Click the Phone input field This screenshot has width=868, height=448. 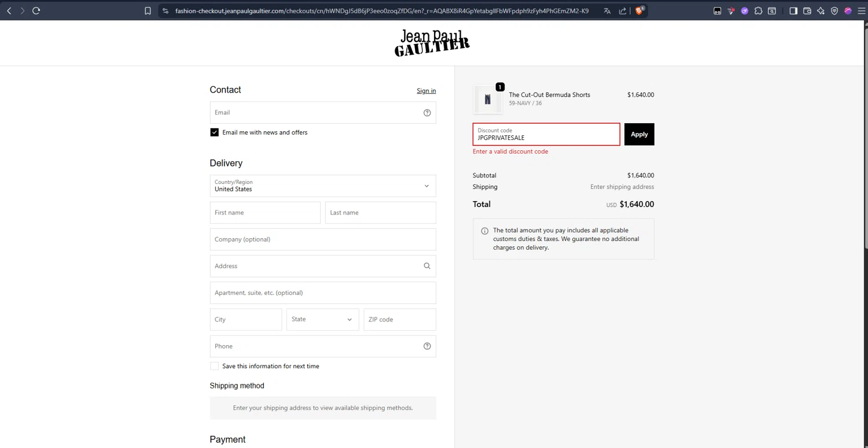[x=323, y=346]
